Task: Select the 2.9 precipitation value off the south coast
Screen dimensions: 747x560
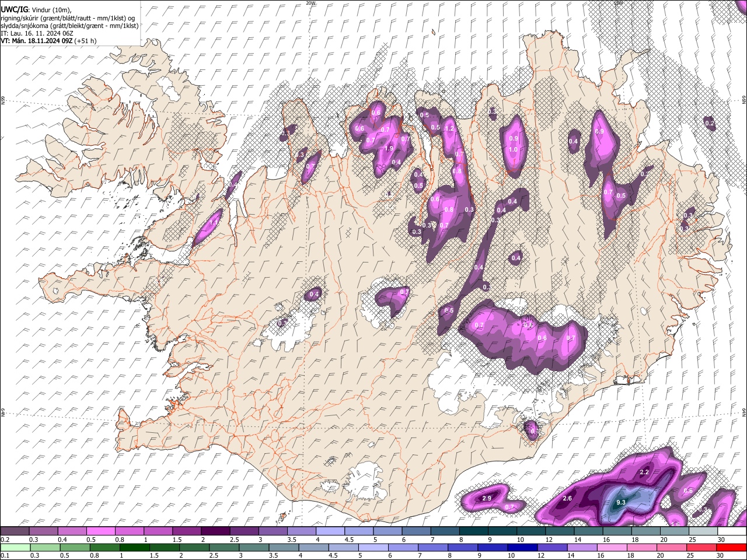Action: pos(487,498)
